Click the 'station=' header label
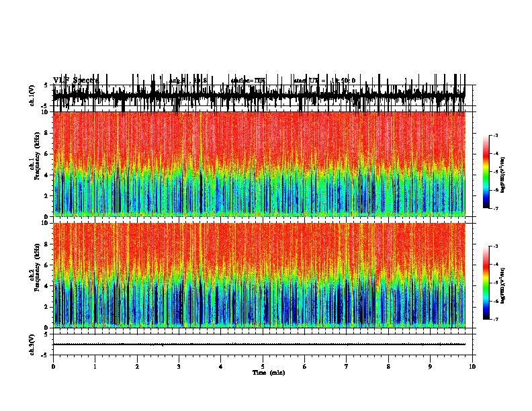 [242, 81]
